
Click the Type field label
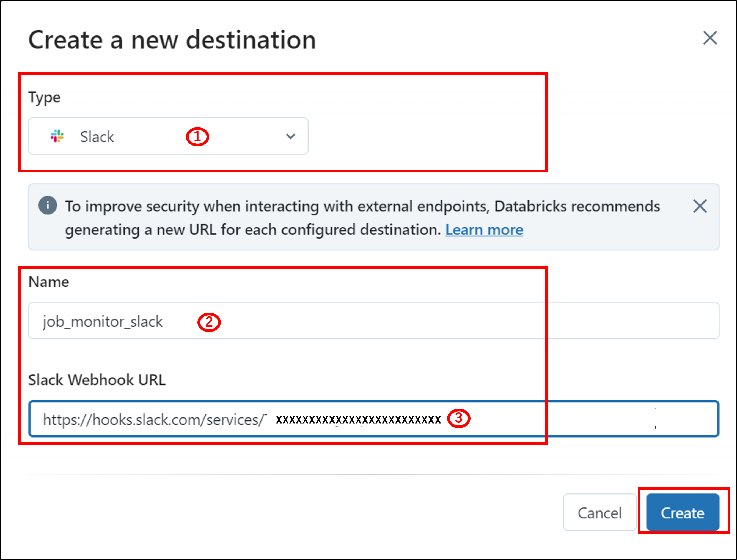(44, 98)
